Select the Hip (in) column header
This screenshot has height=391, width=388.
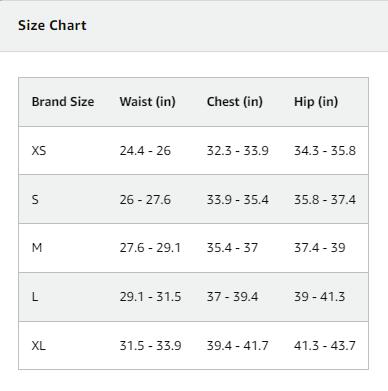(x=316, y=102)
